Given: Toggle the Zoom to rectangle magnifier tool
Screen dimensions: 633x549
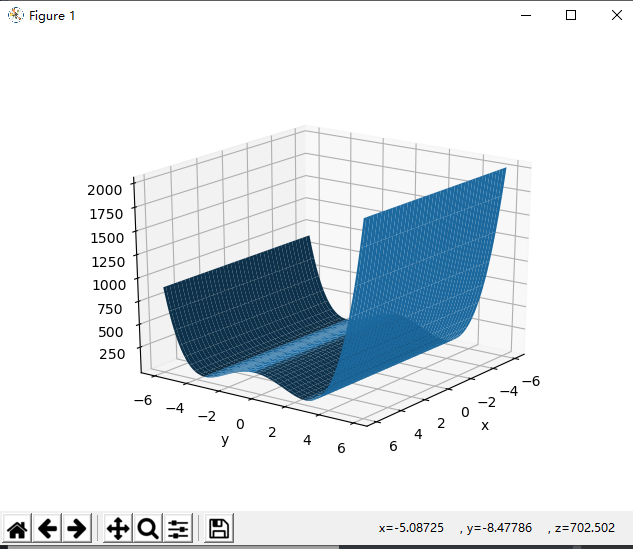Looking at the screenshot, I should [148, 528].
